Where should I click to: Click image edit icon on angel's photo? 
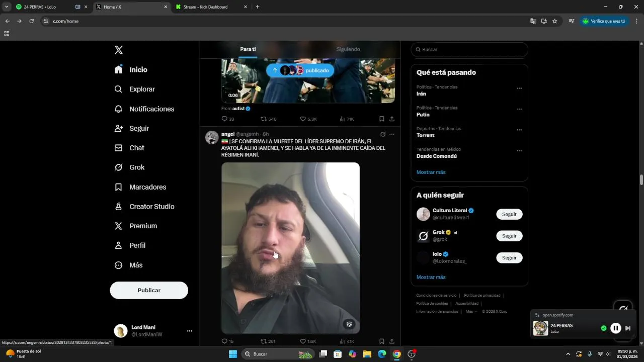[x=349, y=324]
